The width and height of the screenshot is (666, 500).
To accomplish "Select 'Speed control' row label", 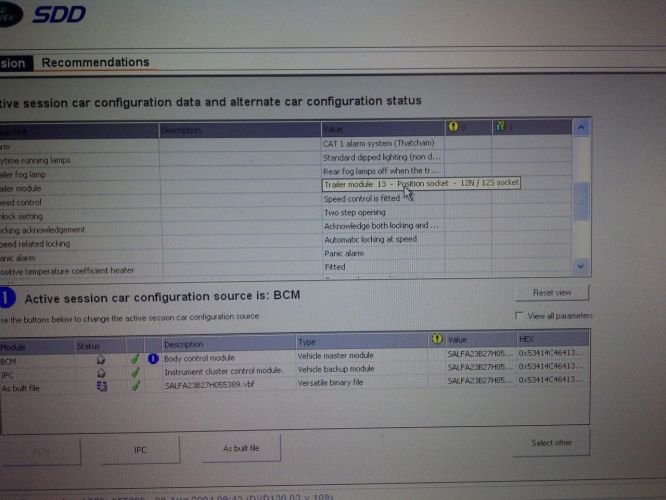I will pos(20,202).
